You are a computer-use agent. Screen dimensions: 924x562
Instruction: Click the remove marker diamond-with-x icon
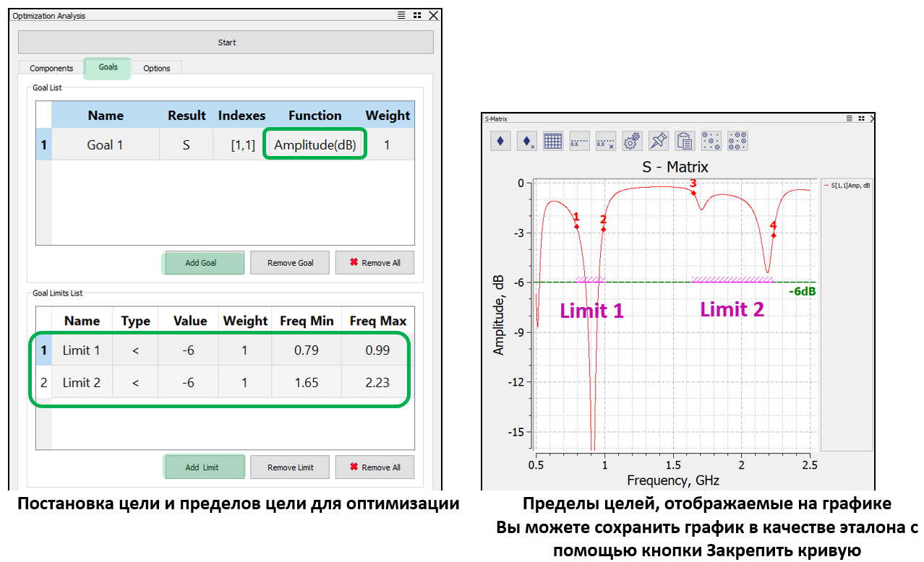pos(527,141)
